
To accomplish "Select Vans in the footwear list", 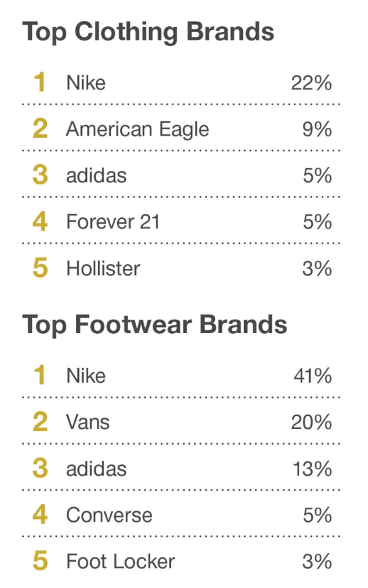I will [x=88, y=422].
